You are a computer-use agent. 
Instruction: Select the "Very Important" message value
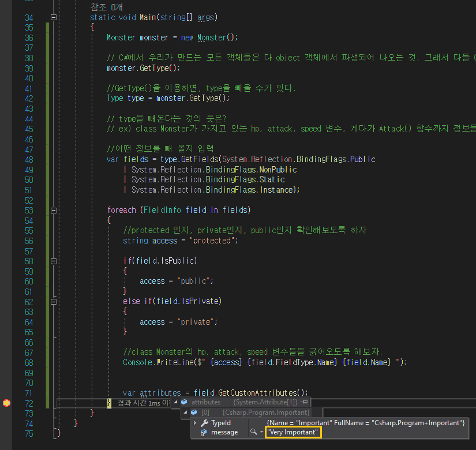(x=293, y=432)
